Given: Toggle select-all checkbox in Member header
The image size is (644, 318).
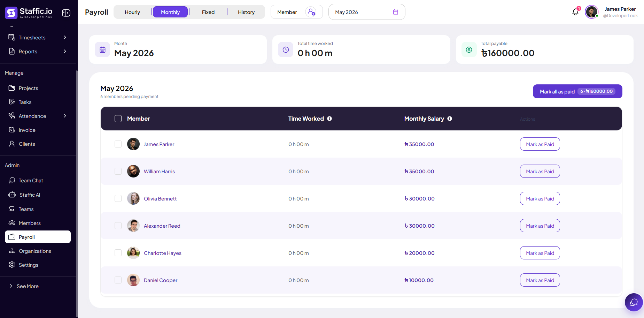Looking at the screenshot, I should 118,119.
